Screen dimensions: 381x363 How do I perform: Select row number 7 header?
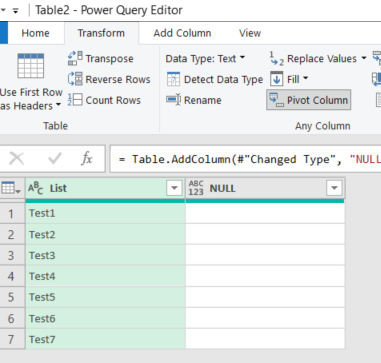pos(12,339)
